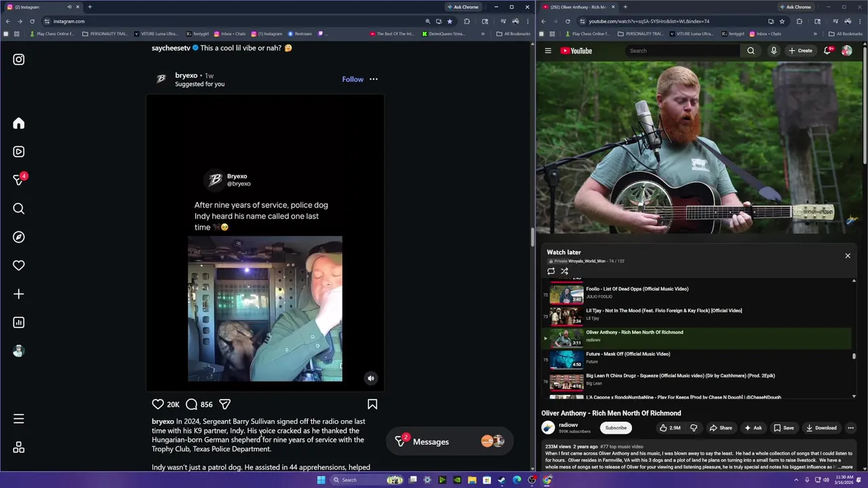868x488 pixels.
Task: Click the YouTube search magnifier button
Action: coord(751,51)
